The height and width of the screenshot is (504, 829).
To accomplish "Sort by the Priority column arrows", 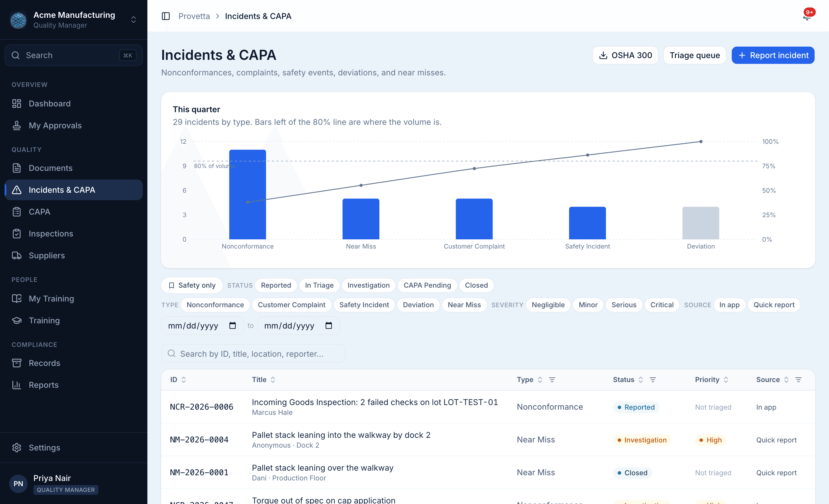I will pos(726,380).
